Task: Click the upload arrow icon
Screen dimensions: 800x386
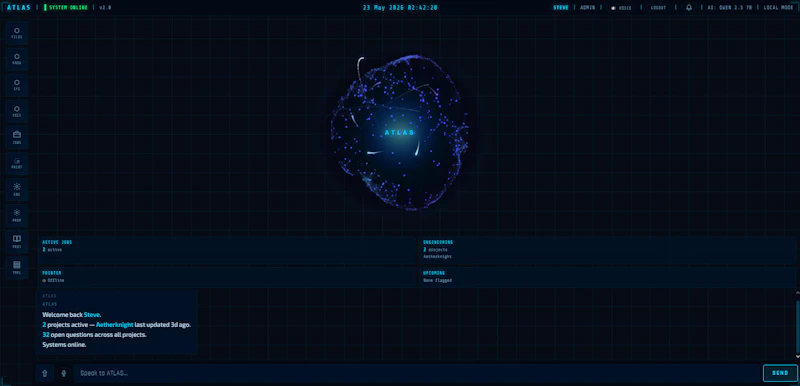Action: point(44,373)
